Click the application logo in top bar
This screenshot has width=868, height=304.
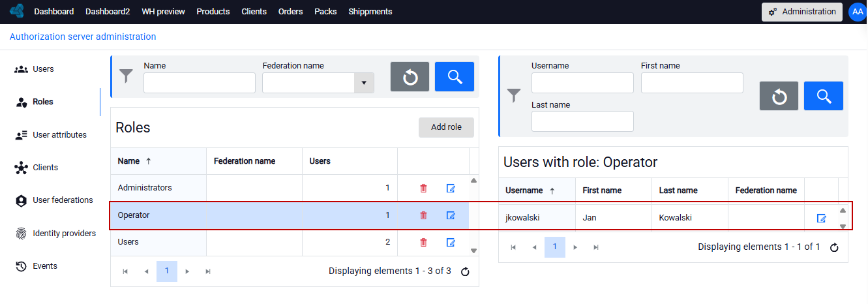(x=17, y=11)
